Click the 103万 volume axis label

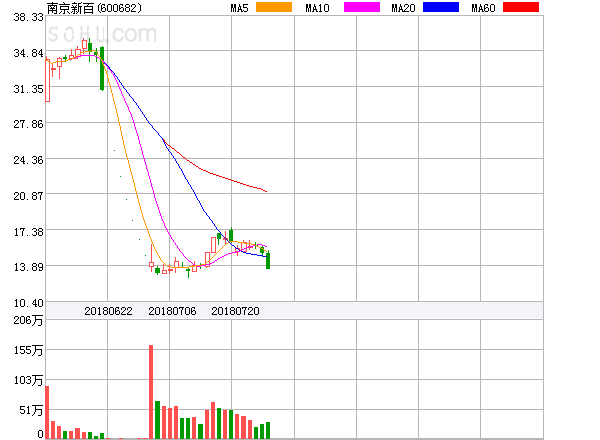click(x=28, y=380)
